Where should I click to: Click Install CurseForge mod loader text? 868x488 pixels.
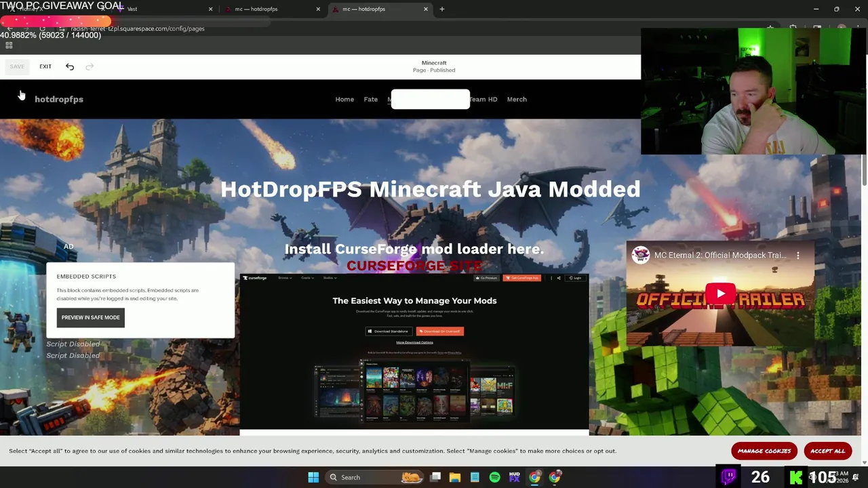[414, 249]
